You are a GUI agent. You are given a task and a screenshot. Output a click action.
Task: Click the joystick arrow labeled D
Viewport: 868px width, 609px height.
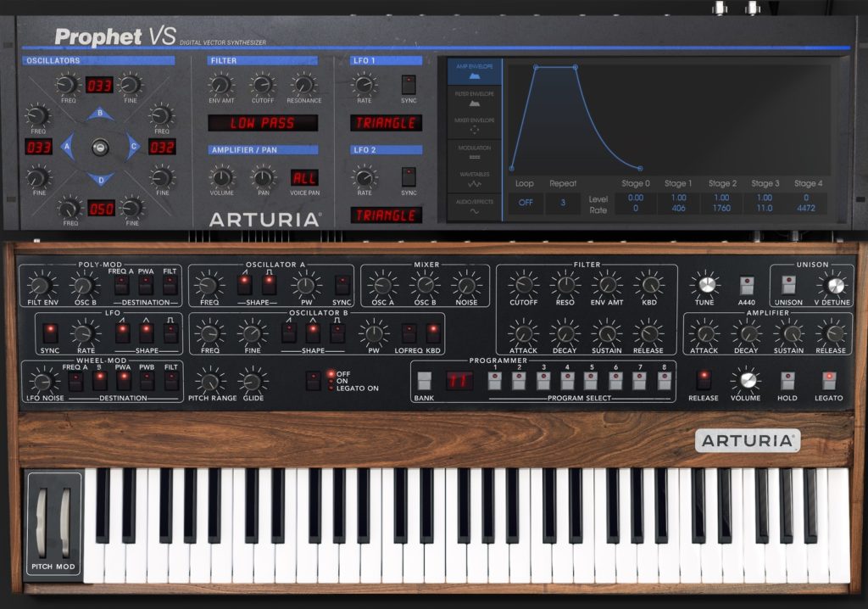pyautogui.click(x=100, y=179)
